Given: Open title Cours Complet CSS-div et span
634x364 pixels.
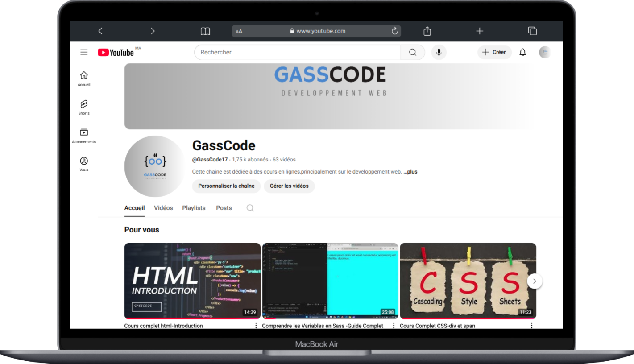Looking at the screenshot, I should (437, 326).
